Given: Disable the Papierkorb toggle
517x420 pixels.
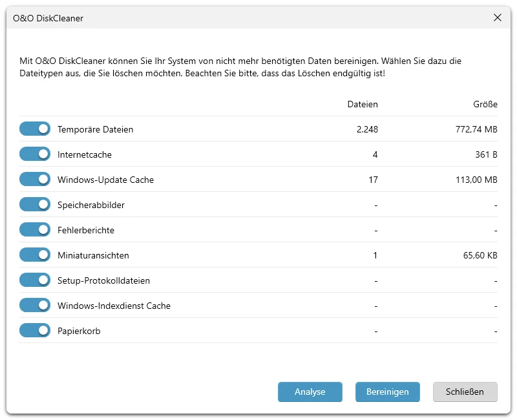Looking at the screenshot, I should (x=34, y=330).
